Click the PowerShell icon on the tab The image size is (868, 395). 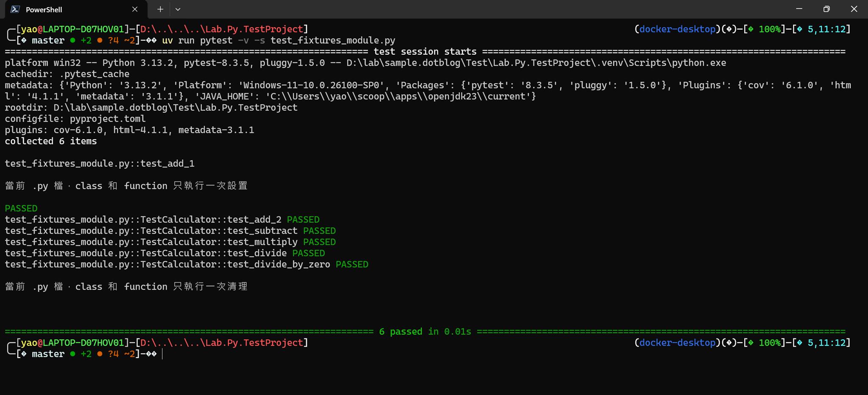(15, 9)
